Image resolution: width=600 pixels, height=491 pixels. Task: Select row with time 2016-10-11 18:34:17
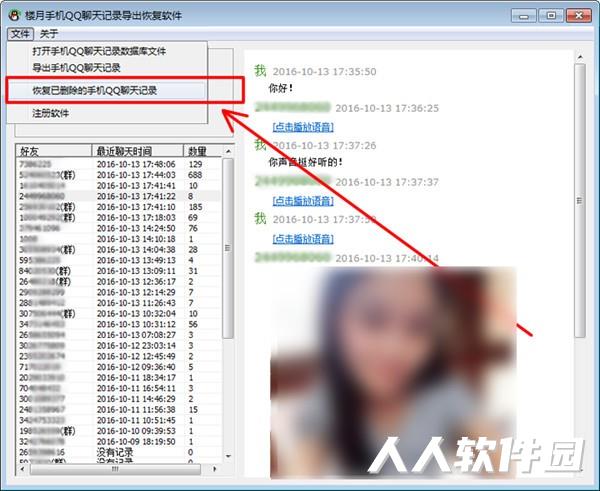click(118, 378)
